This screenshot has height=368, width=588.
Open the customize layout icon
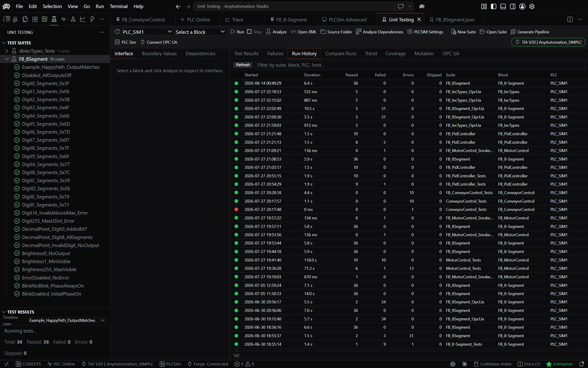(484, 6)
